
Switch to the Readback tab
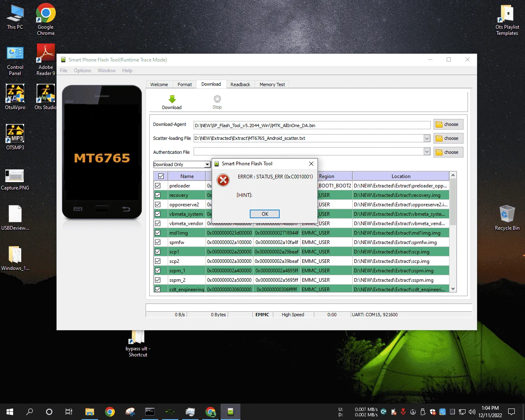240,84
